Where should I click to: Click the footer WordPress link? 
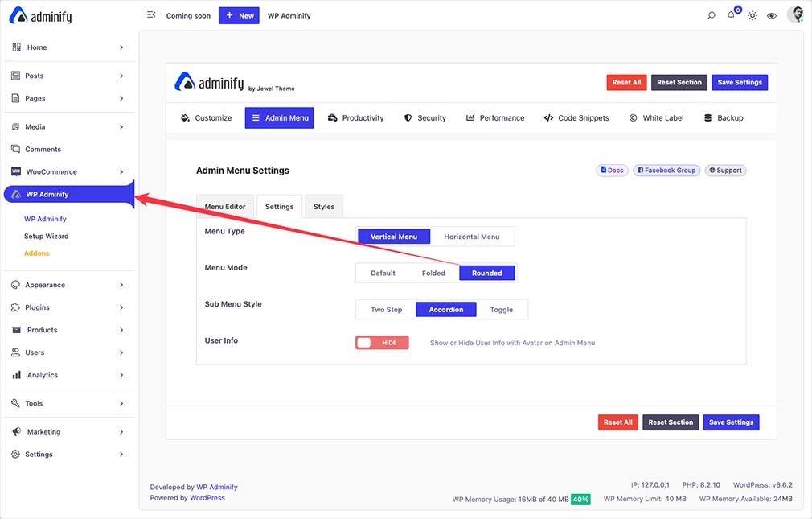(x=207, y=498)
